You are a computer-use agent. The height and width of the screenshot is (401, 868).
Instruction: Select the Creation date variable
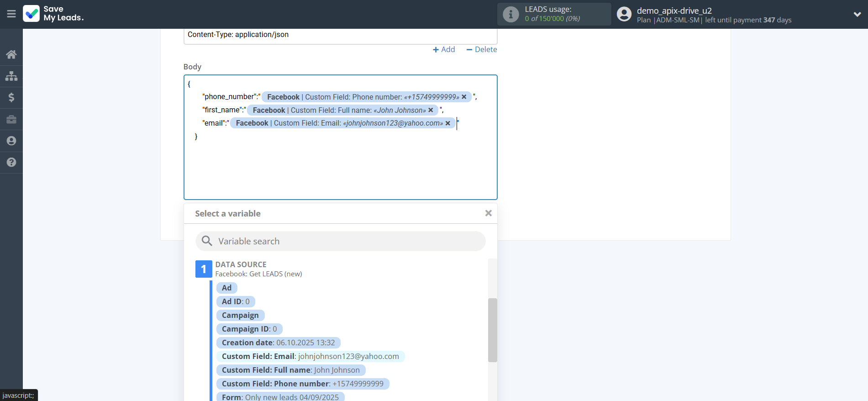coord(278,343)
